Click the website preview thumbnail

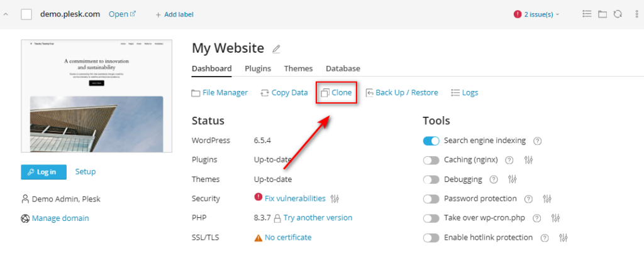[x=96, y=96]
